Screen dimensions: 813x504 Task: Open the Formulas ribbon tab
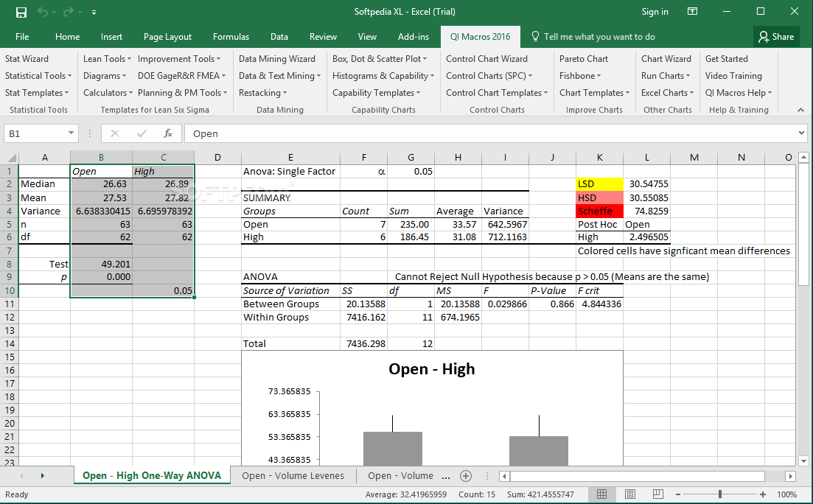(x=231, y=37)
